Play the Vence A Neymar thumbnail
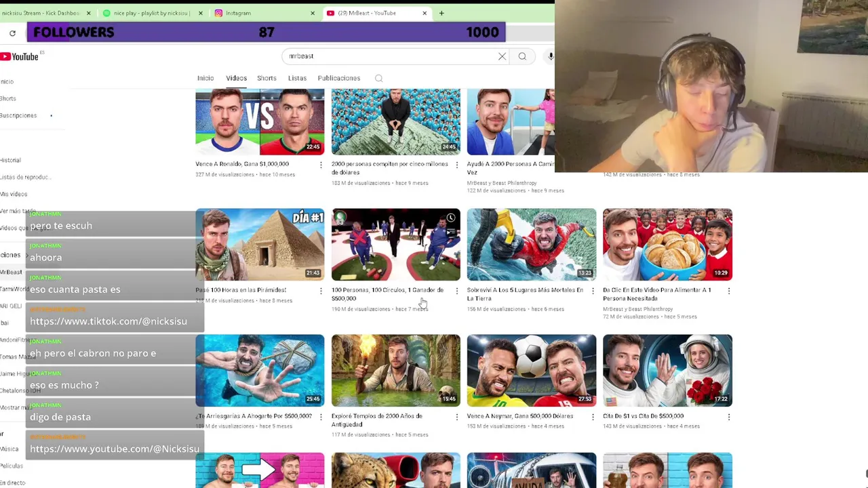The height and width of the screenshot is (488, 868). pos(532,371)
